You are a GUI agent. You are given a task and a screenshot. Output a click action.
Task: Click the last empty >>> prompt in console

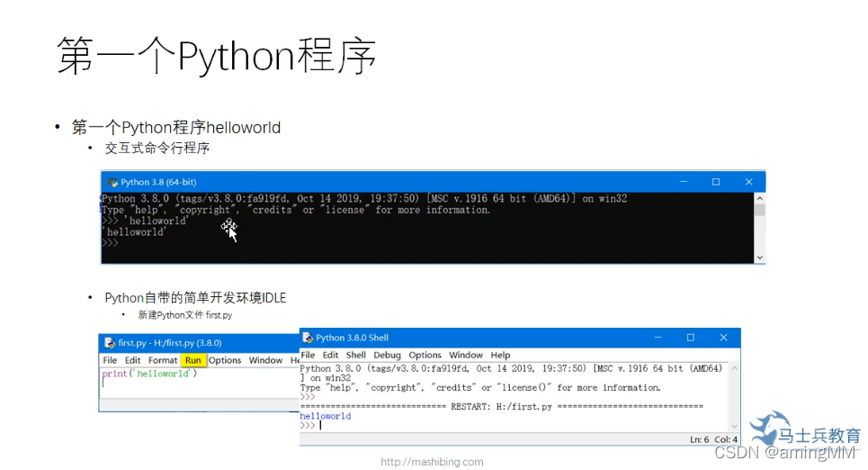coord(110,243)
